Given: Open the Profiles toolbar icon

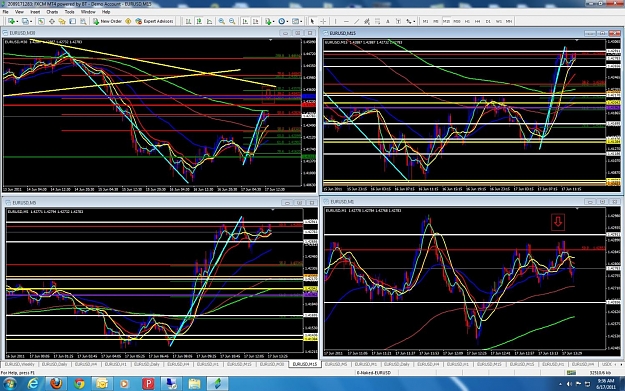Looking at the screenshot, I should (x=25, y=21).
